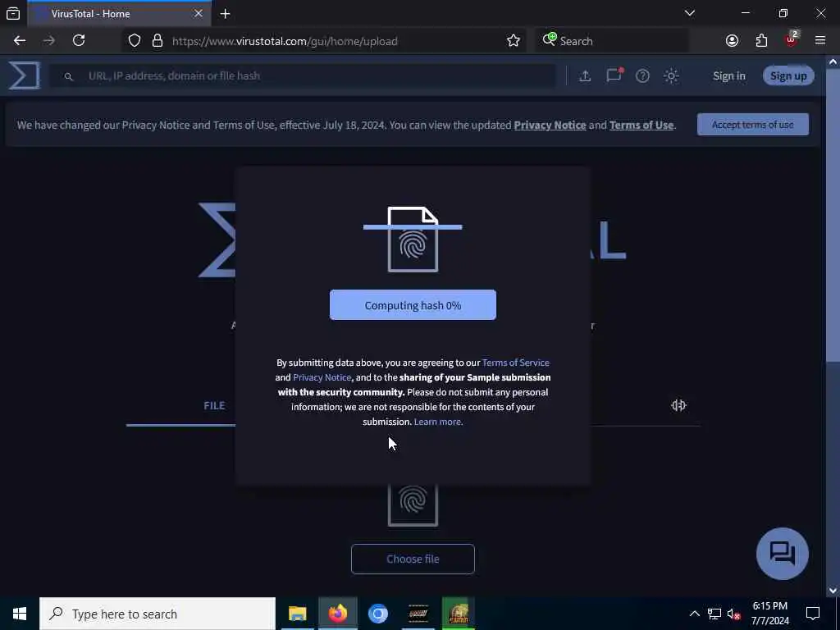Open the help question mark icon

[642, 76]
